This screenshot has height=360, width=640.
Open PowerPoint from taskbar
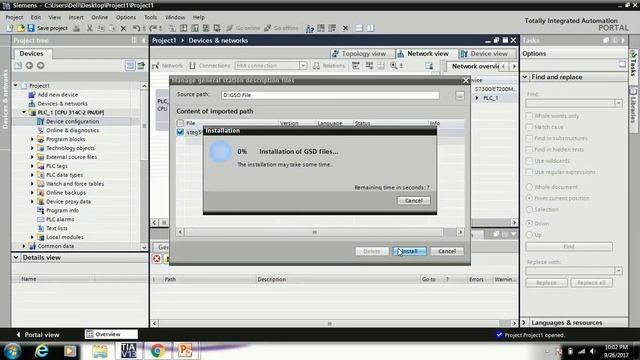184,351
